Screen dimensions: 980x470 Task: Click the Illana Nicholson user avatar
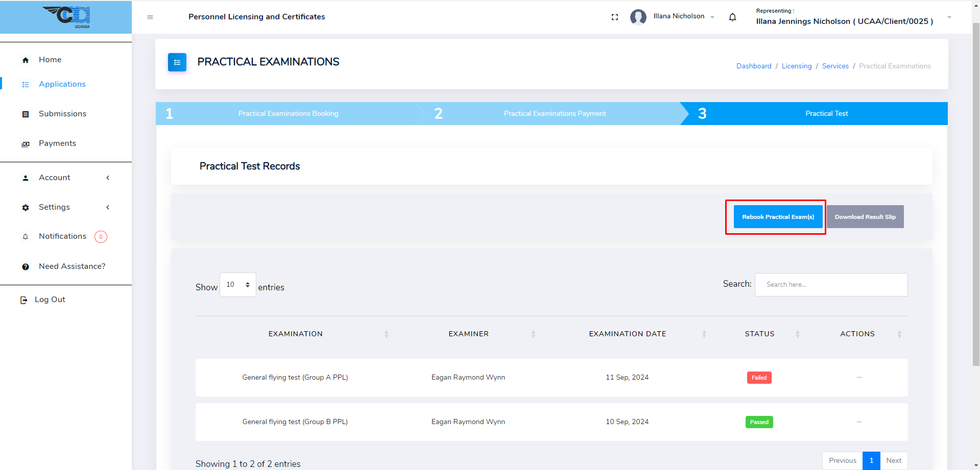coord(638,17)
